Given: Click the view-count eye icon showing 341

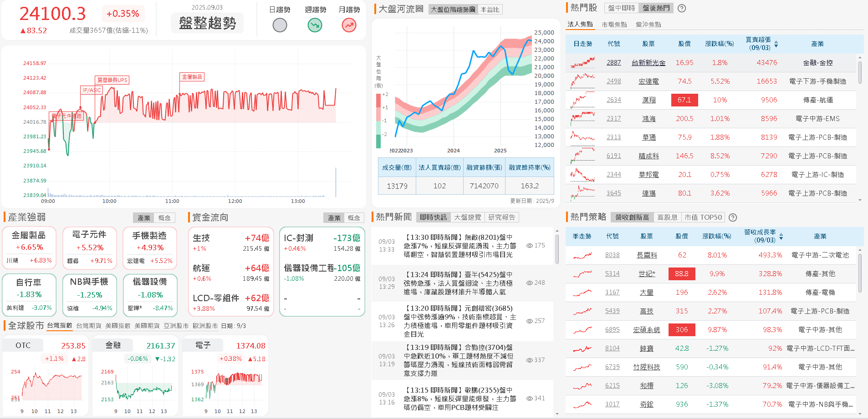Looking at the screenshot, I should point(530,399).
